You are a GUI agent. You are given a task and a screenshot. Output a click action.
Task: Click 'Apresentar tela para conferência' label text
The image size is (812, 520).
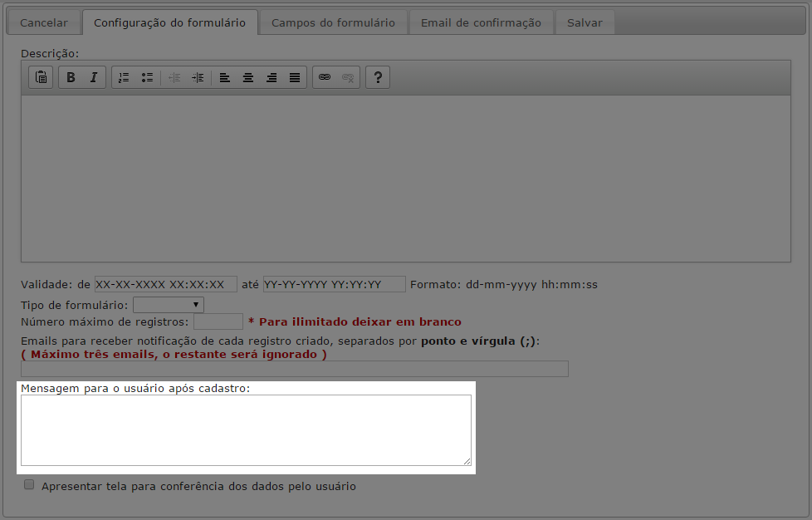(x=199, y=486)
